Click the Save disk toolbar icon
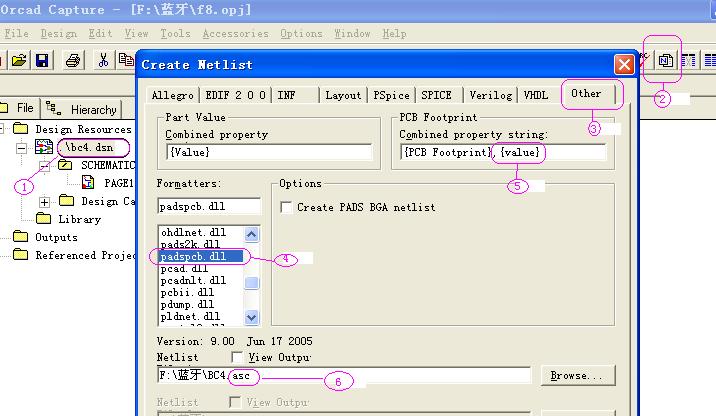Screen dimensions: 716x416 42,60
